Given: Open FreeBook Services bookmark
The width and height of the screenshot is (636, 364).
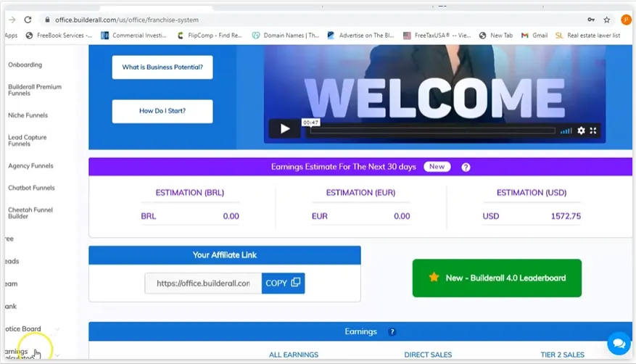Looking at the screenshot, I should click(59, 36).
